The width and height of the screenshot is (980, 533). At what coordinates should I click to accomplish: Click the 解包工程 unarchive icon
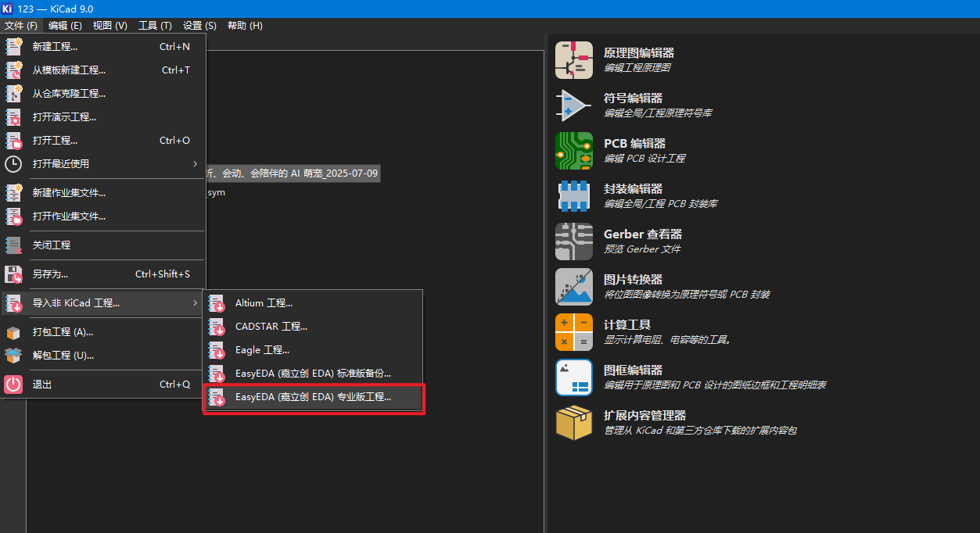point(14,356)
